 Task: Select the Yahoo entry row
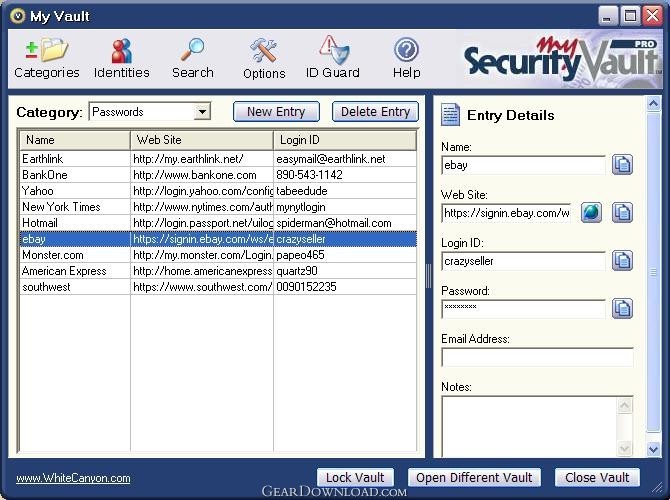(x=218, y=191)
